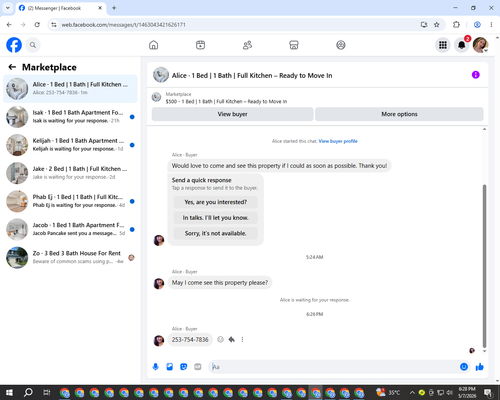Open the Groups icon in top navigation
The image size is (500, 400).
pyautogui.click(x=341, y=45)
